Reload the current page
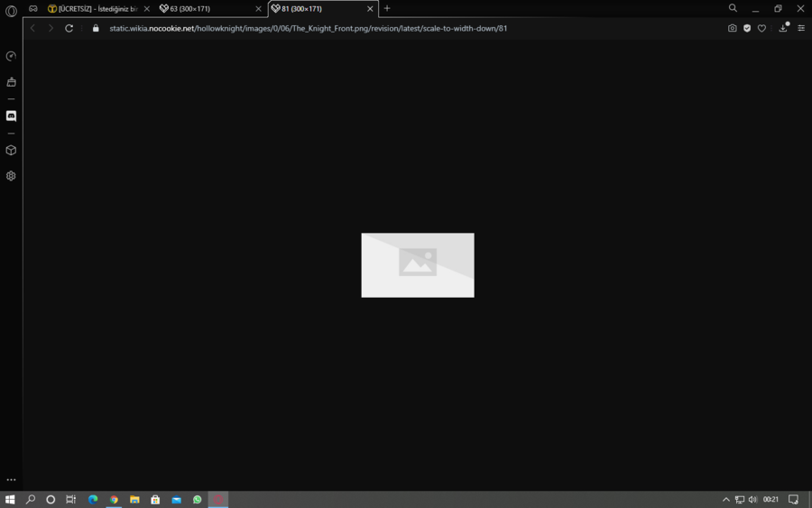The height and width of the screenshot is (508, 812). tap(69, 29)
